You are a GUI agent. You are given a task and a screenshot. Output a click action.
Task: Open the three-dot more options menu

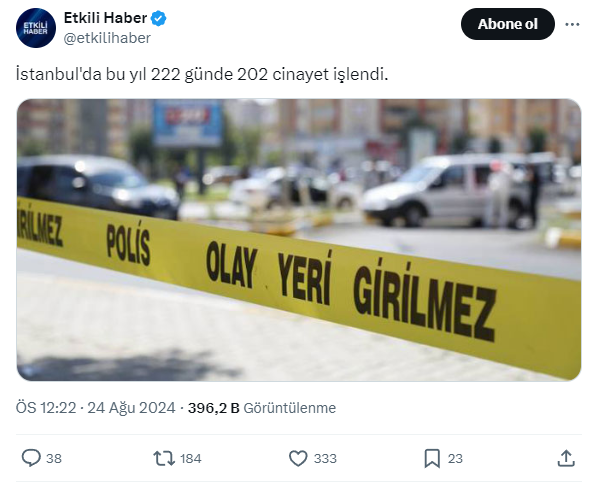pyautogui.click(x=572, y=24)
